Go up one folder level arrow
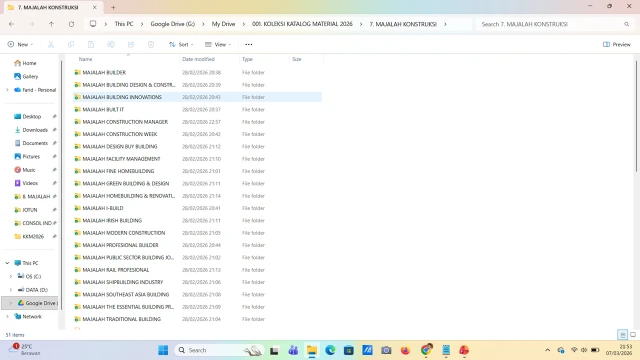Image resolution: width=640 pixels, height=360 pixels. point(51,24)
